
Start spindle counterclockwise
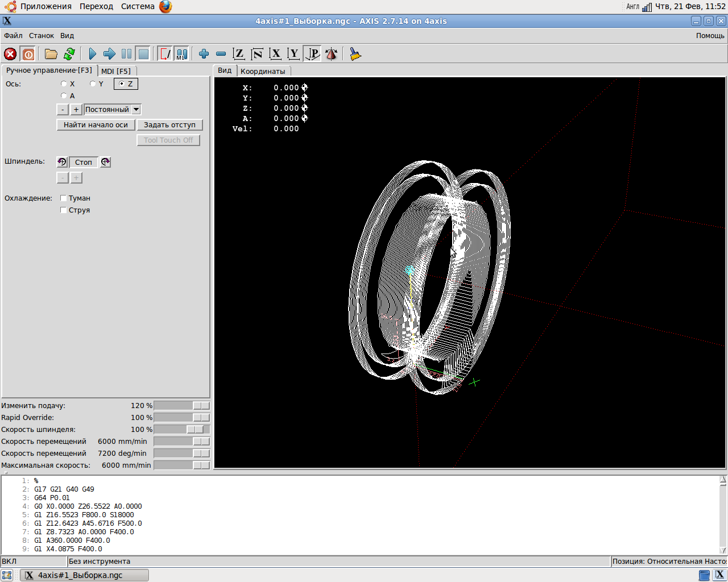coord(62,162)
